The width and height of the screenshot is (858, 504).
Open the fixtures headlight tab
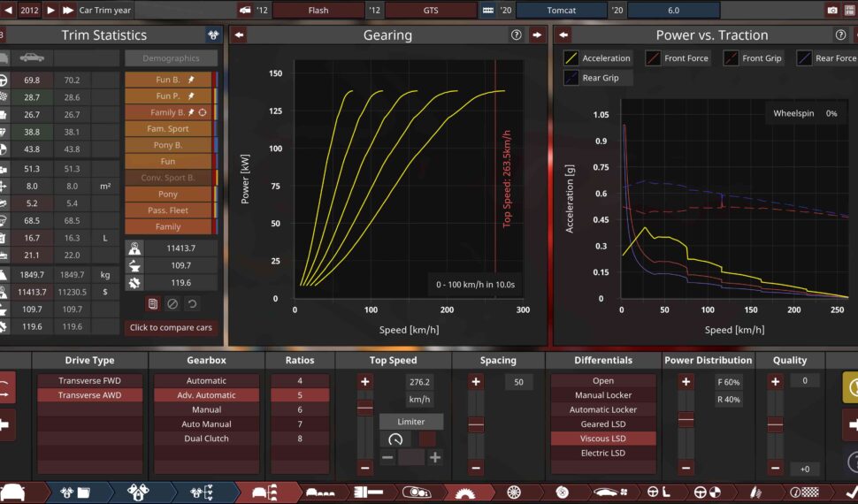tap(417, 492)
